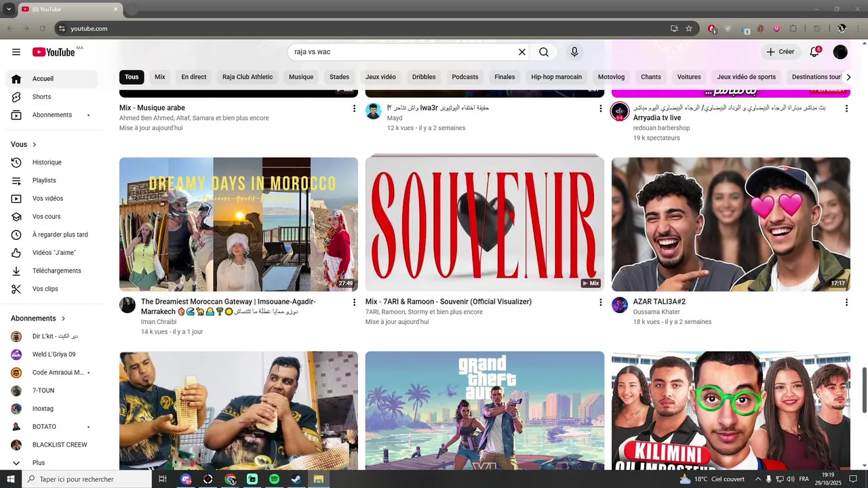
Task: Open Mayd channel link
Action: point(395,119)
